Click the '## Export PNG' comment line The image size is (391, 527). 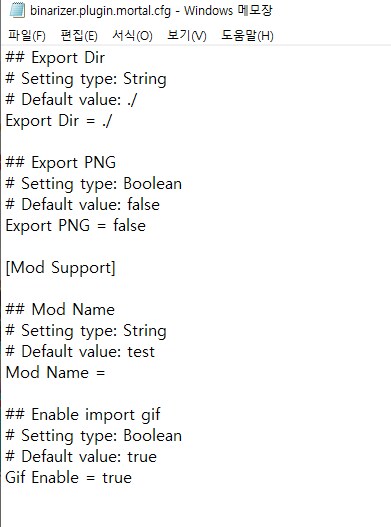click(61, 163)
